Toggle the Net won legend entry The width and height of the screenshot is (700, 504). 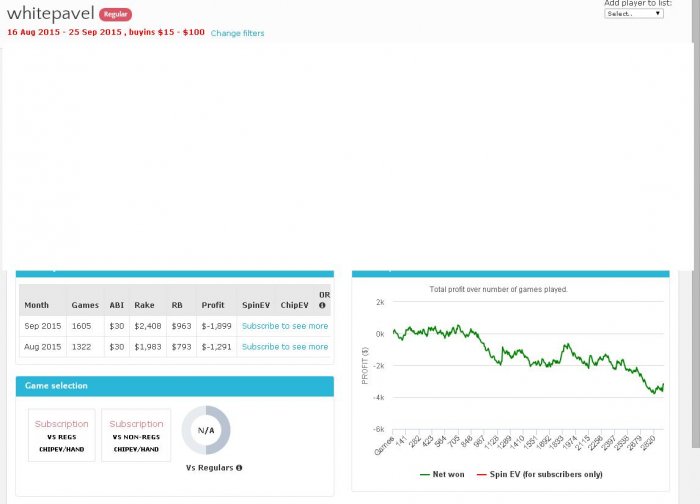[x=442, y=475]
